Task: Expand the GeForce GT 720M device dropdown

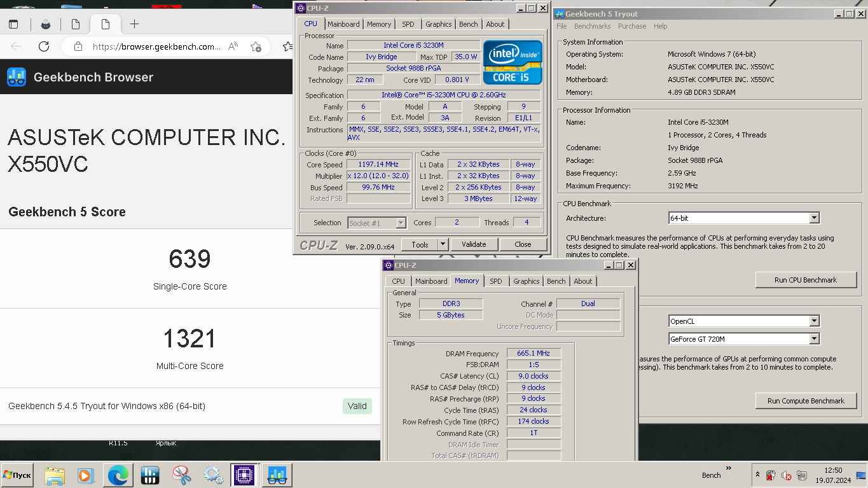Action: tap(814, 339)
